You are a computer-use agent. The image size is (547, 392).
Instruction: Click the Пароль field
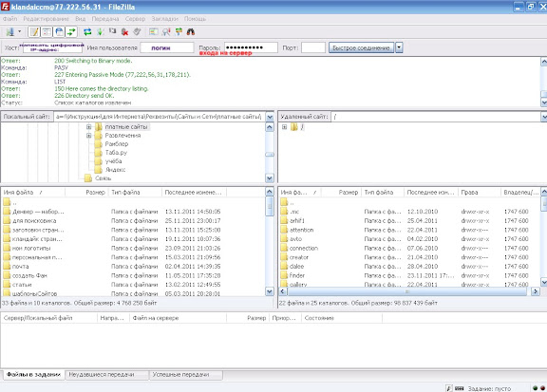[x=251, y=47]
